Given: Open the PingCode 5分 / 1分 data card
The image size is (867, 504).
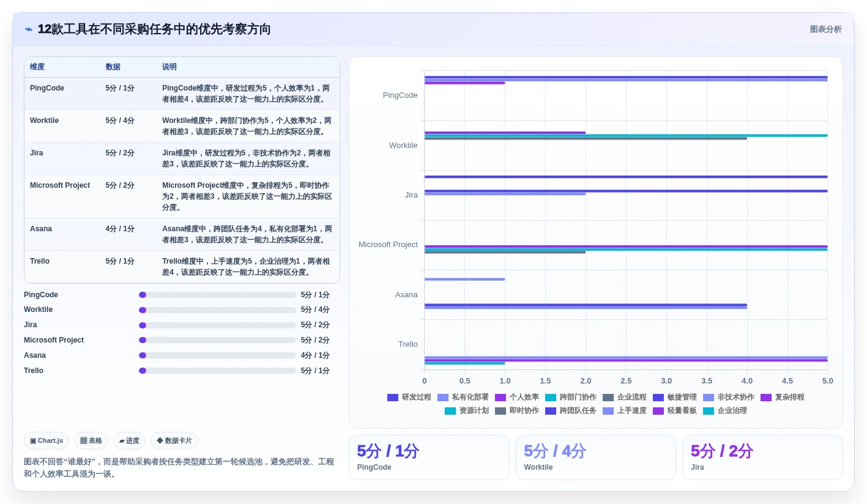Looking at the screenshot, I should click(429, 458).
